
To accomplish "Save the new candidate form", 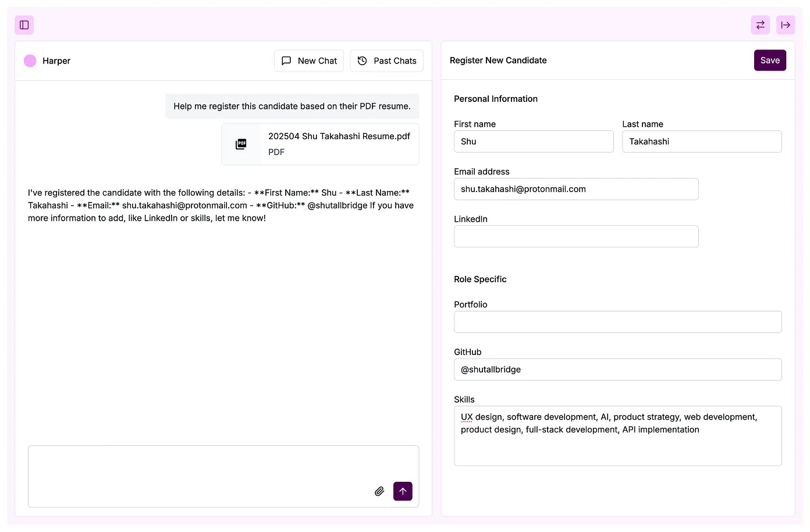I will coord(769,61).
